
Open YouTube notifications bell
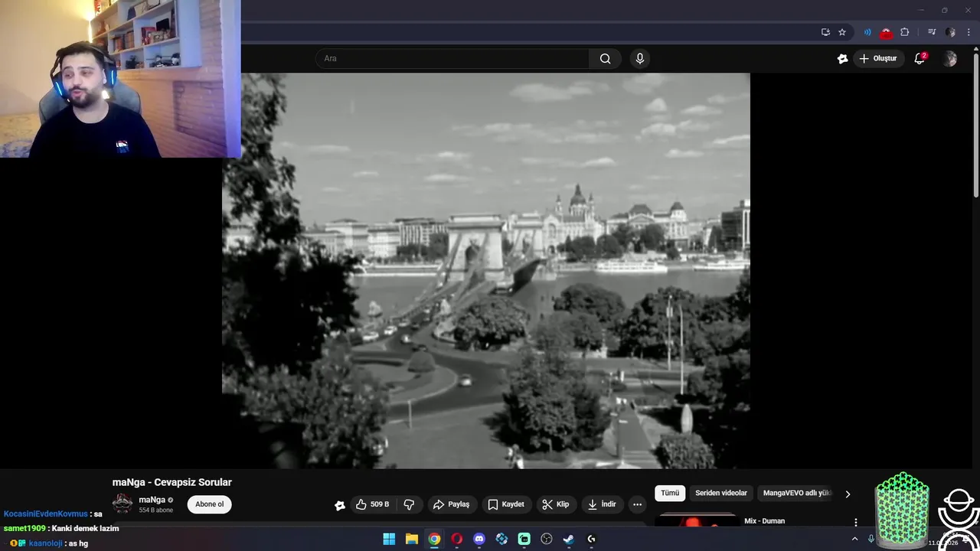pos(920,59)
